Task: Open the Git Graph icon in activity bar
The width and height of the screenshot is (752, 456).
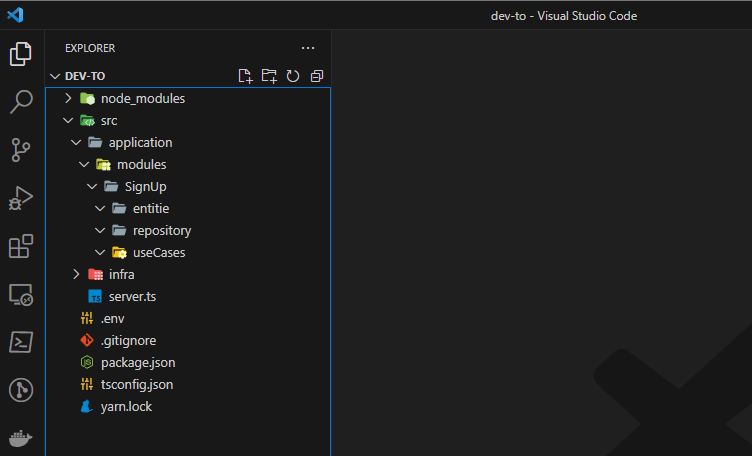Action: coord(21,390)
